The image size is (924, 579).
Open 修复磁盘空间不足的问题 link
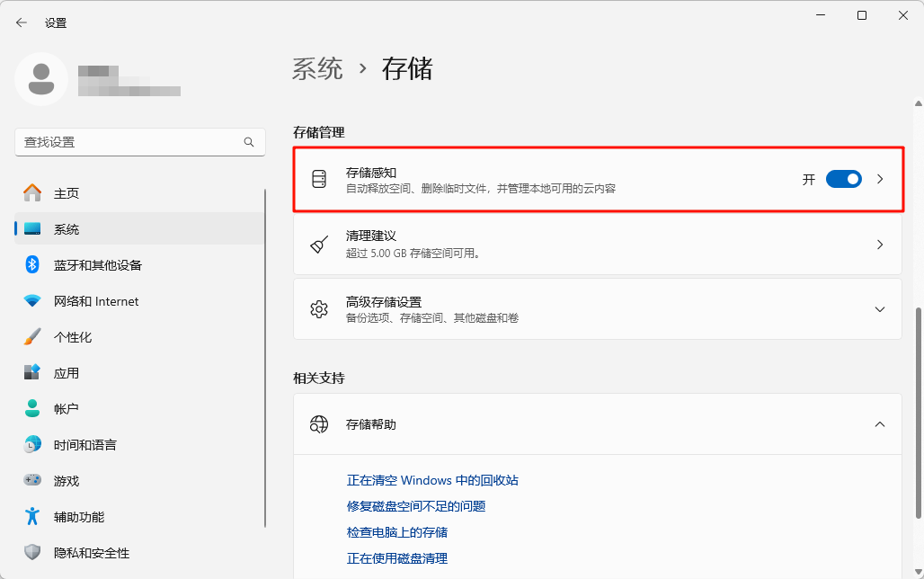416,506
